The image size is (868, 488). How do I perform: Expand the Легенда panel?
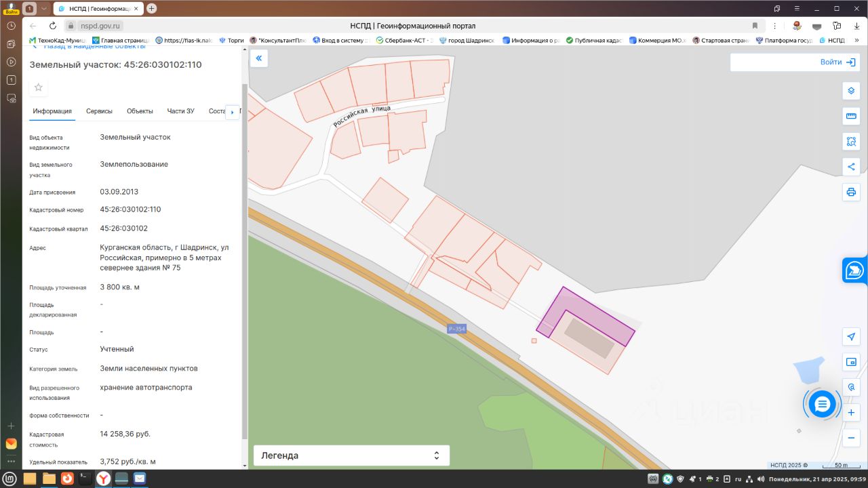point(351,455)
